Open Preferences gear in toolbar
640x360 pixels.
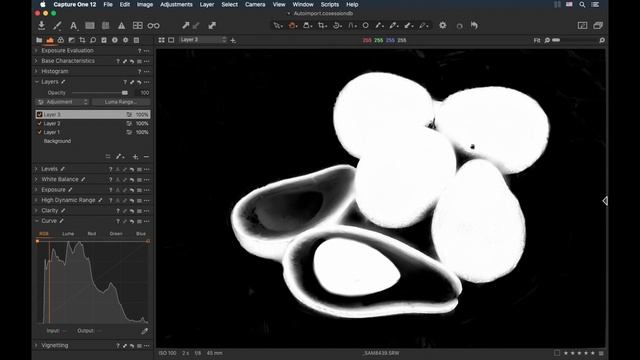coord(442,25)
